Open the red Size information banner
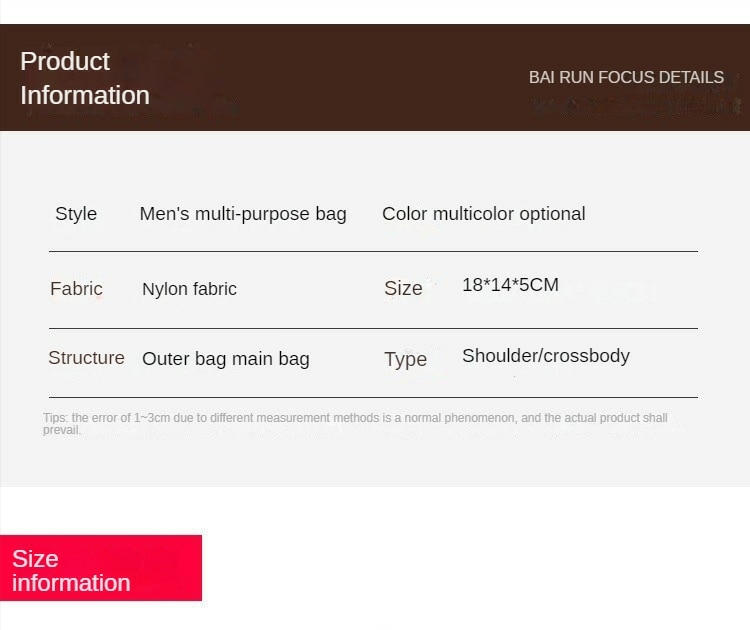Image resolution: width=750 pixels, height=630 pixels. [101, 568]
